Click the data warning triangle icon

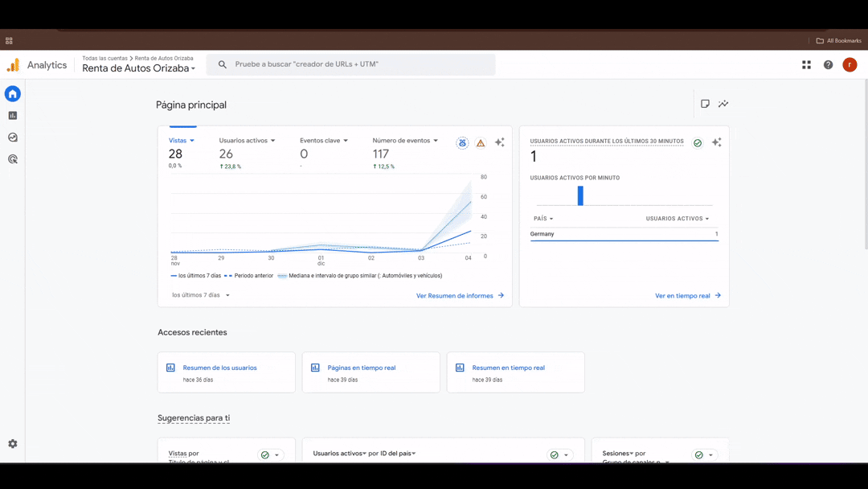click(481, 143)
